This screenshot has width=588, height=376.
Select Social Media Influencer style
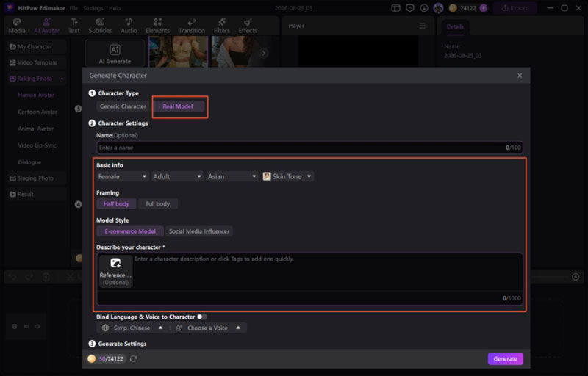[x=198, y=231]
